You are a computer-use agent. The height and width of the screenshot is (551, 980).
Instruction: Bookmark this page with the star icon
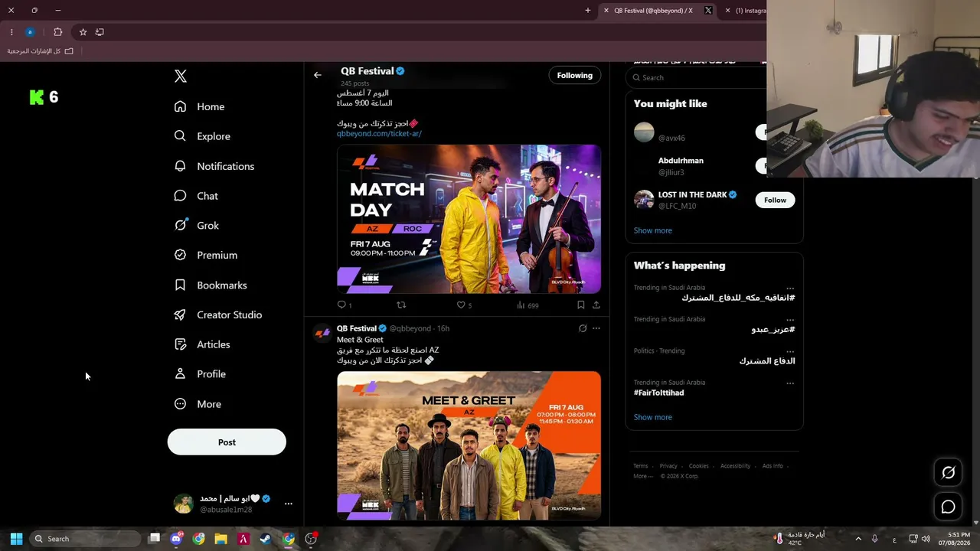[x=83, y=32]
